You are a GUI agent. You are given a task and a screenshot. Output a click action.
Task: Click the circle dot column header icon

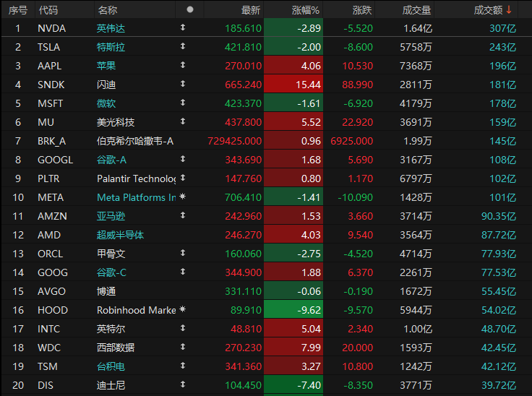(x=190, y=9)
